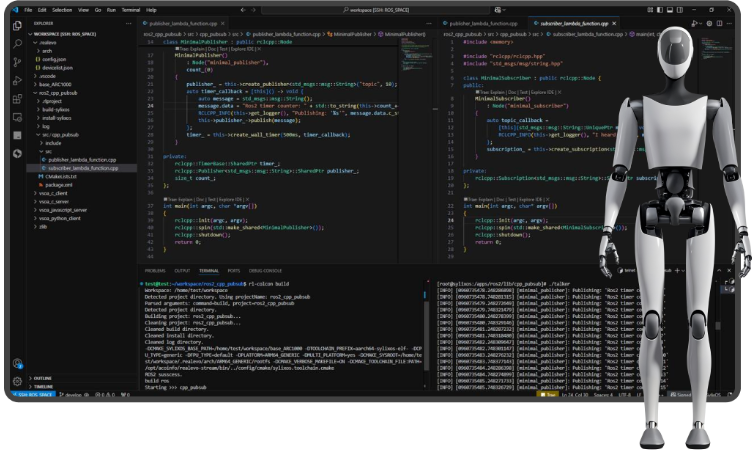Expand the OUTLINE section
752x453 pixels.
point(82,378)
